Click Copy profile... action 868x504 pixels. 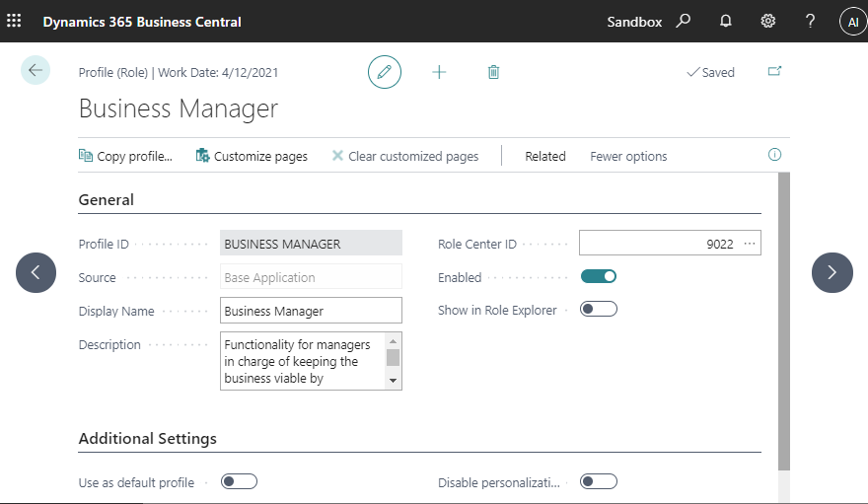tap(125, 156)
